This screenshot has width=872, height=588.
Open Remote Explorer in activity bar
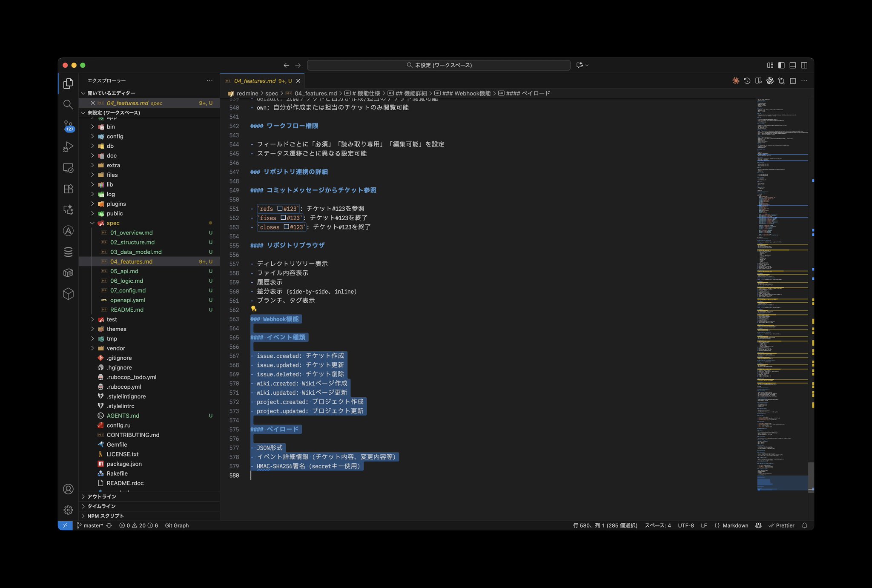[x=68, y=168]
